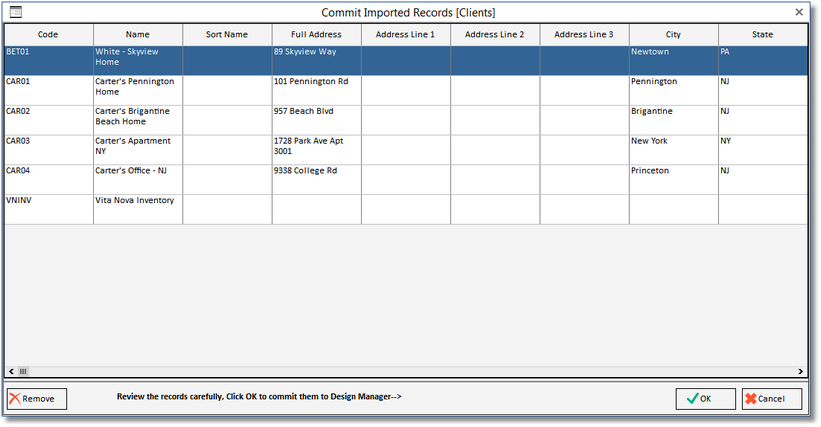Select the BET01 code cell

(x=49, y=61)
